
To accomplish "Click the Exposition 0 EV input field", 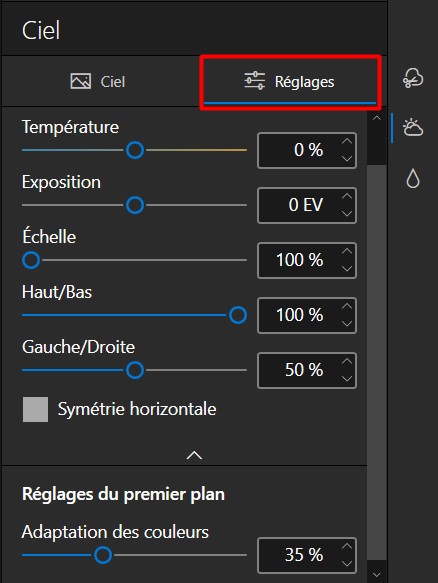I will (x=307, y=205).
